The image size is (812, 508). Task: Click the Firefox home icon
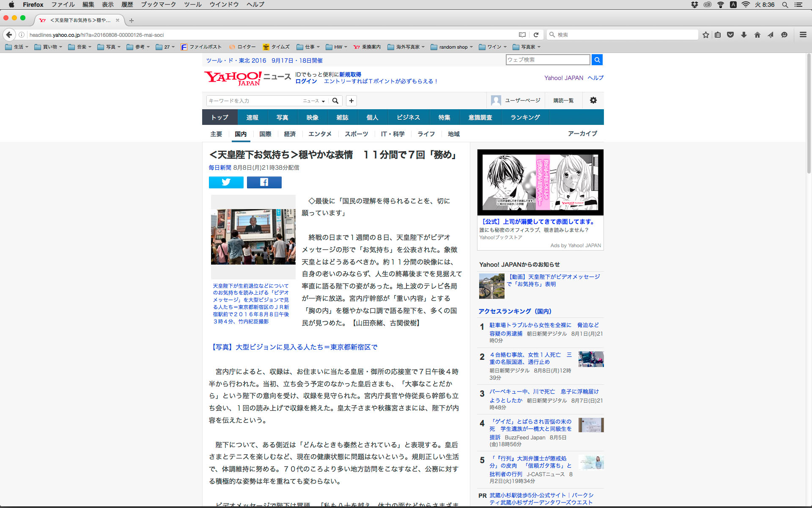(757, 35)
